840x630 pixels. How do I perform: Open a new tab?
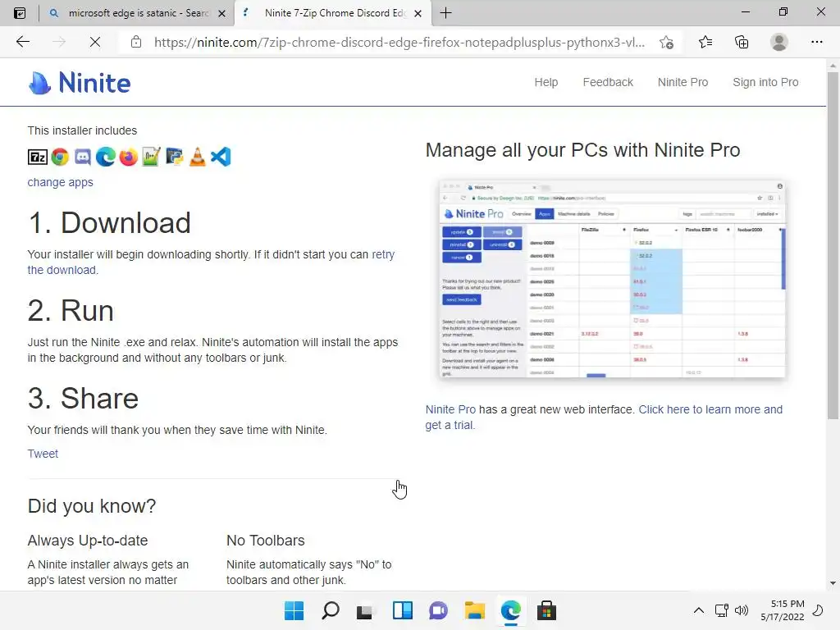445,13
